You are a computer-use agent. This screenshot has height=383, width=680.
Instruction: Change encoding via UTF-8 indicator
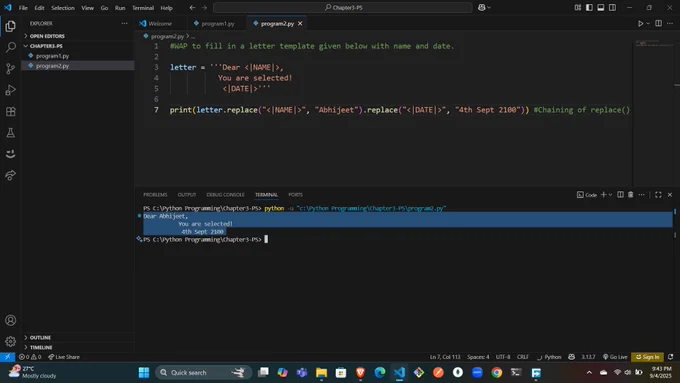click(503, 357)
